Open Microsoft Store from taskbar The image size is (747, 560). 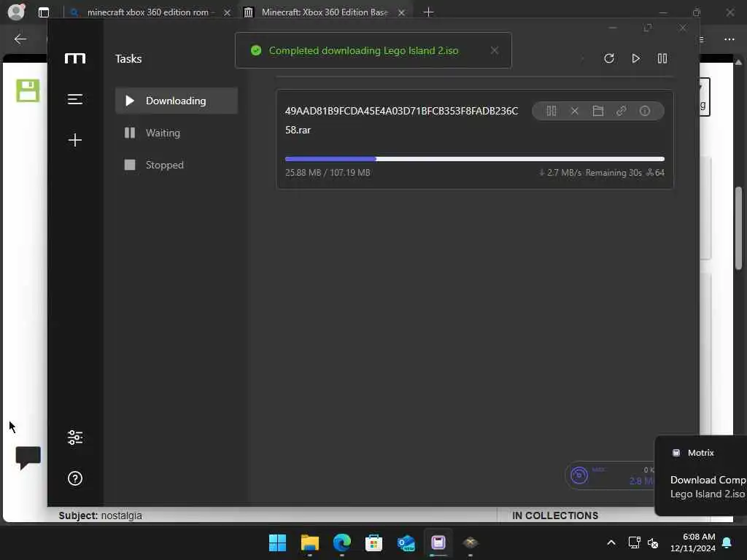[374, 542]
